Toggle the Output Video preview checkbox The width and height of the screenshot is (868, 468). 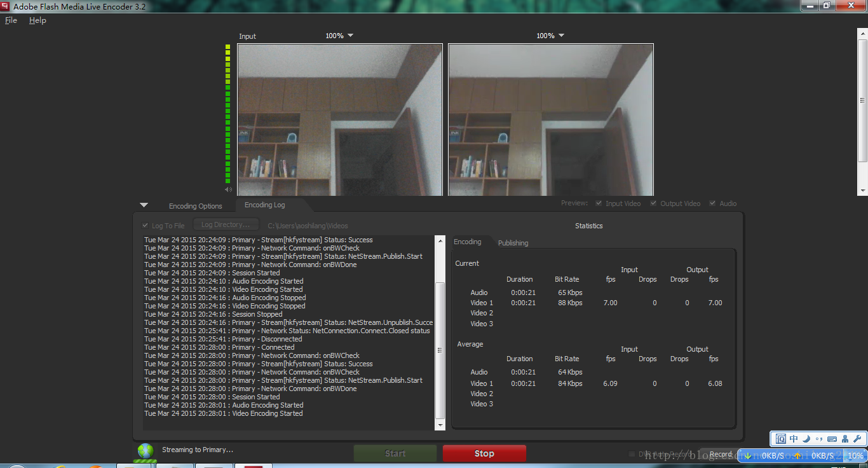653,203
